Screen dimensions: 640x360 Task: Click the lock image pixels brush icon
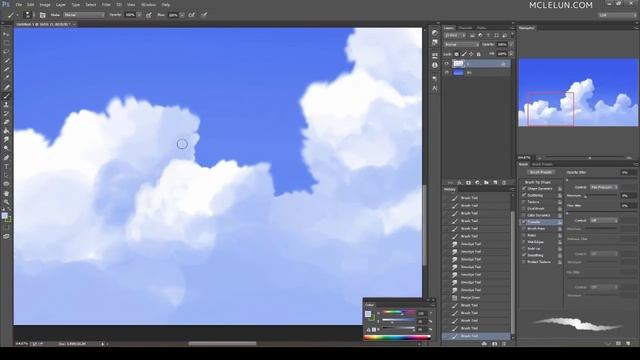pyautogui.click(x=464, y=54)
